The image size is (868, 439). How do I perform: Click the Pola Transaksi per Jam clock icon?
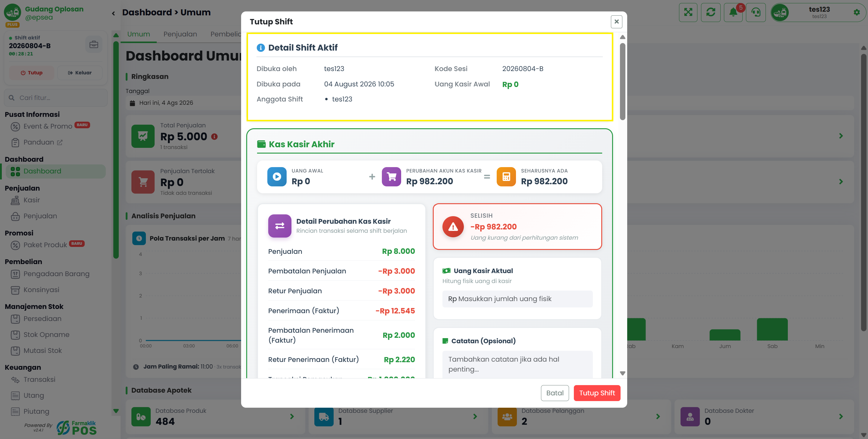139,238
